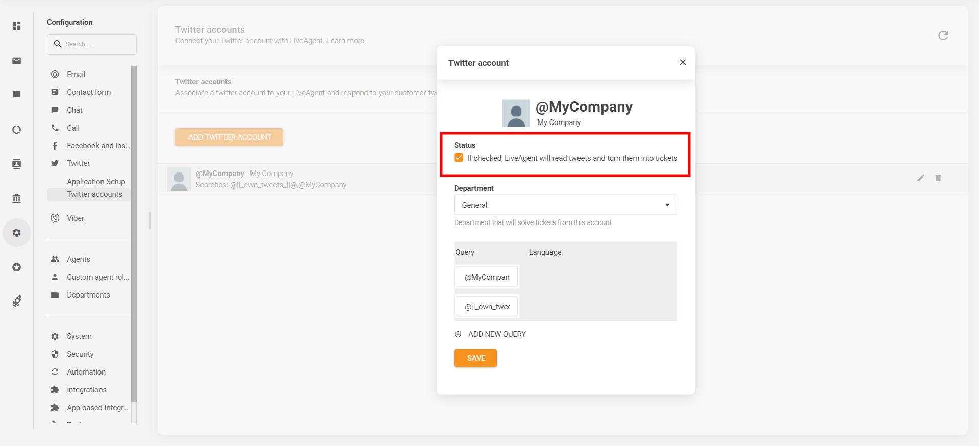Open the dashboard icon in the left rail
The image size is (980, 446).
click(x=17, y=26)
